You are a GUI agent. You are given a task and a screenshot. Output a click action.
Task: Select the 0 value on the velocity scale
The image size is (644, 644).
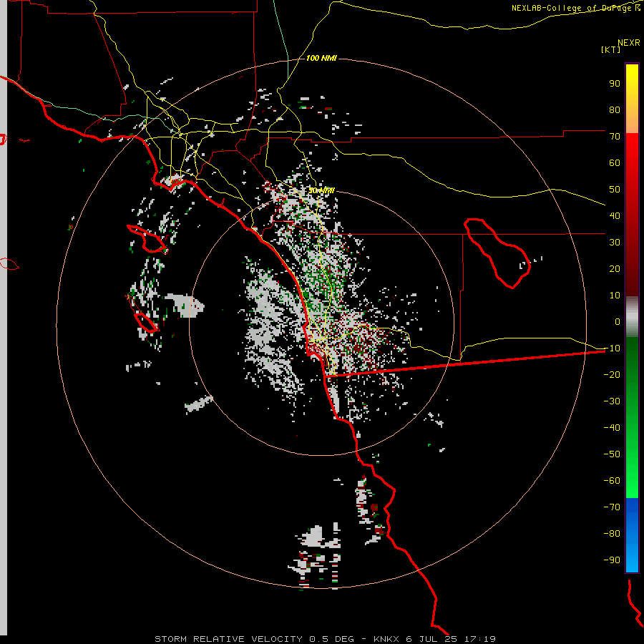pyautogui.click(x=618, y=321)
